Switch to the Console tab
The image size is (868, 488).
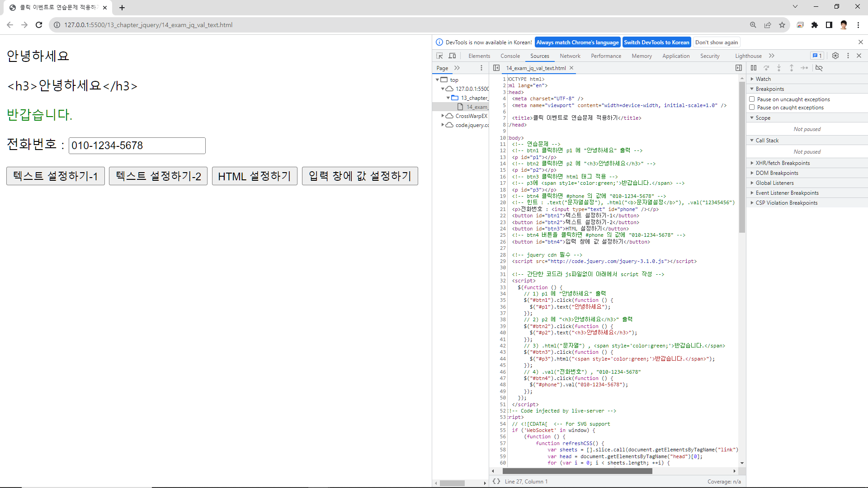(510, 56)
